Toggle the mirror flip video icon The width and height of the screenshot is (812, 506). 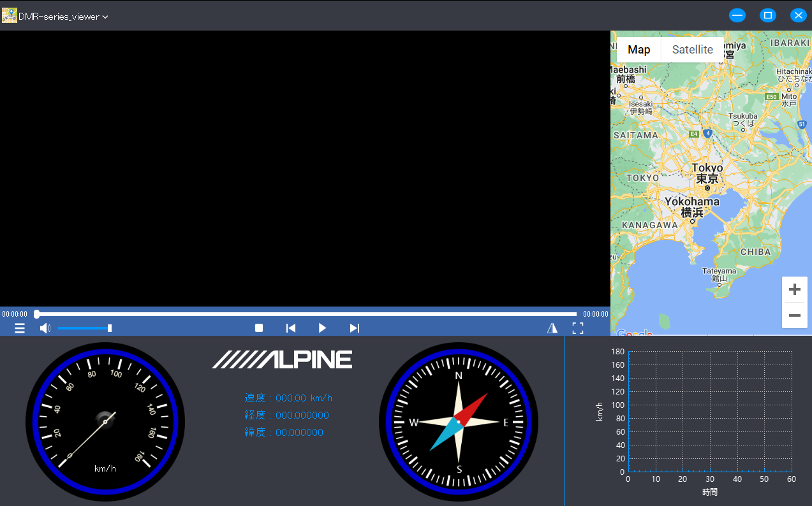coord(552,328)
